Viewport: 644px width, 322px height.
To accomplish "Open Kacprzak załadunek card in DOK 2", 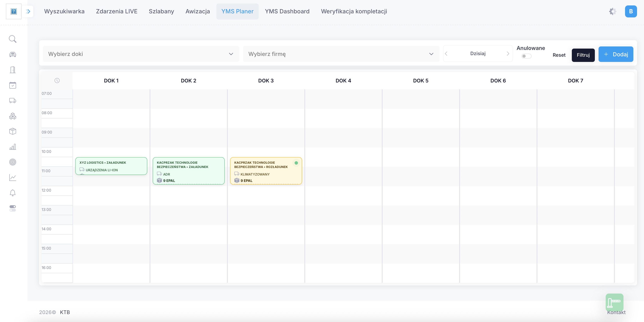I will tap(188, 171).
